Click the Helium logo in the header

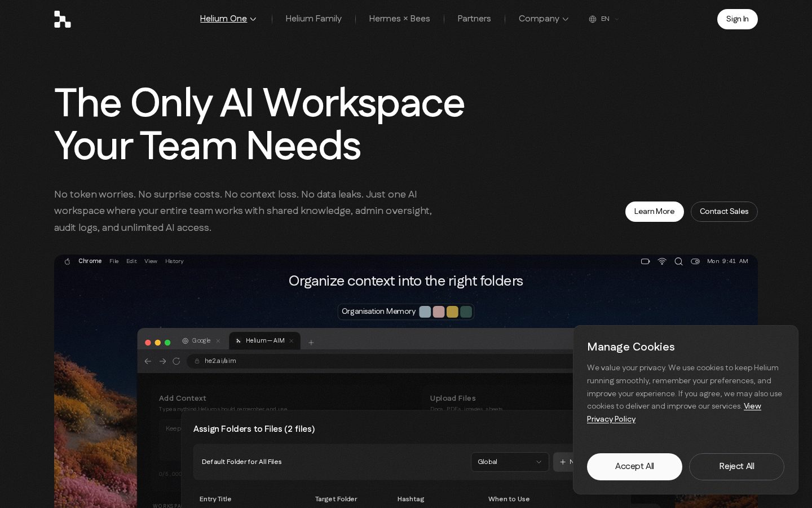tap(63, 19)
